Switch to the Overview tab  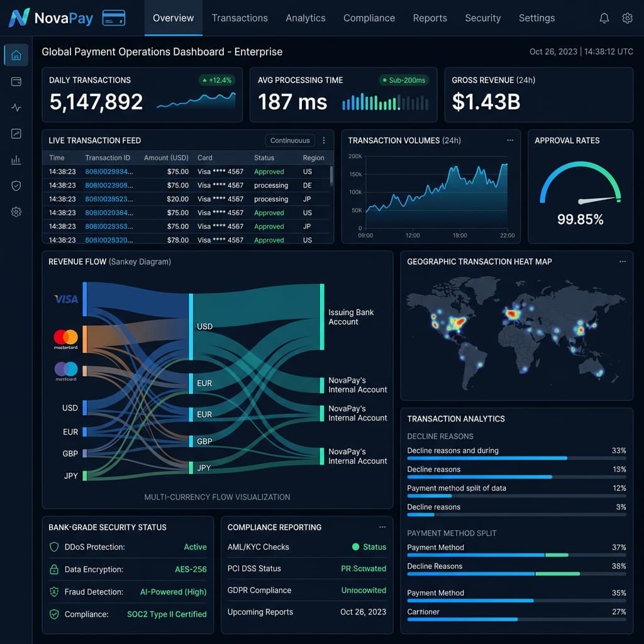coord(174,18)
